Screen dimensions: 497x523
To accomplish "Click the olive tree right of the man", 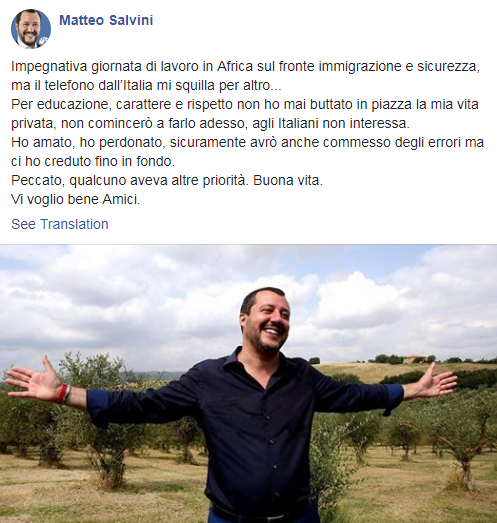I will pos(464,444).
